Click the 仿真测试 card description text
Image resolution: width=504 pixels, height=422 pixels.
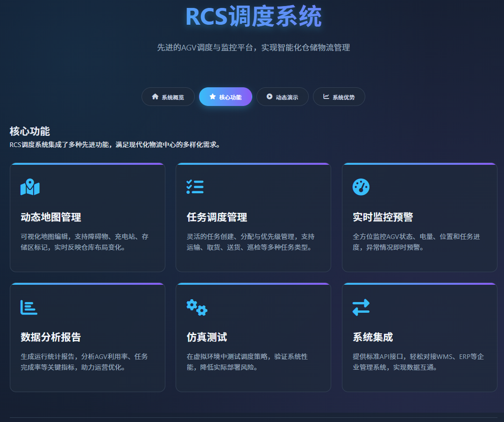tap(253, 361)
